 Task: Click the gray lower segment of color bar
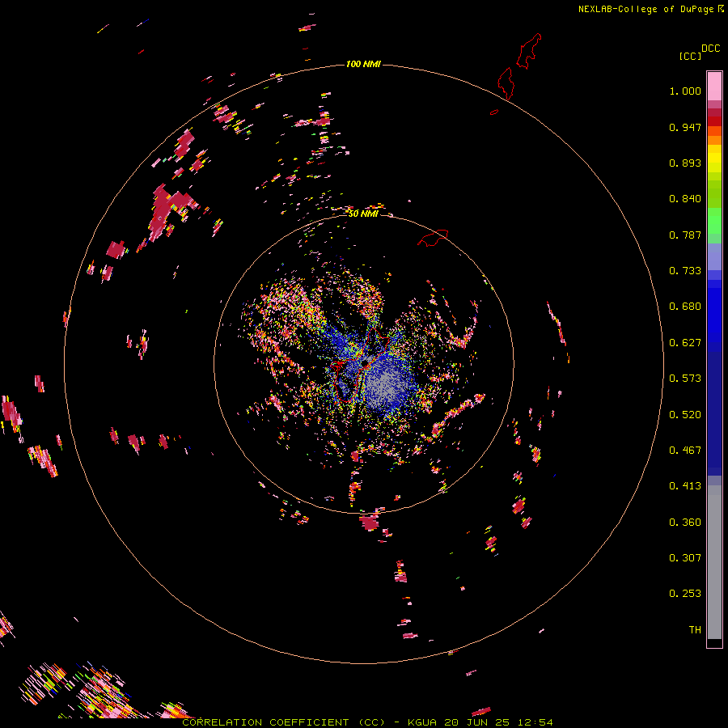[x=714, y=562]
